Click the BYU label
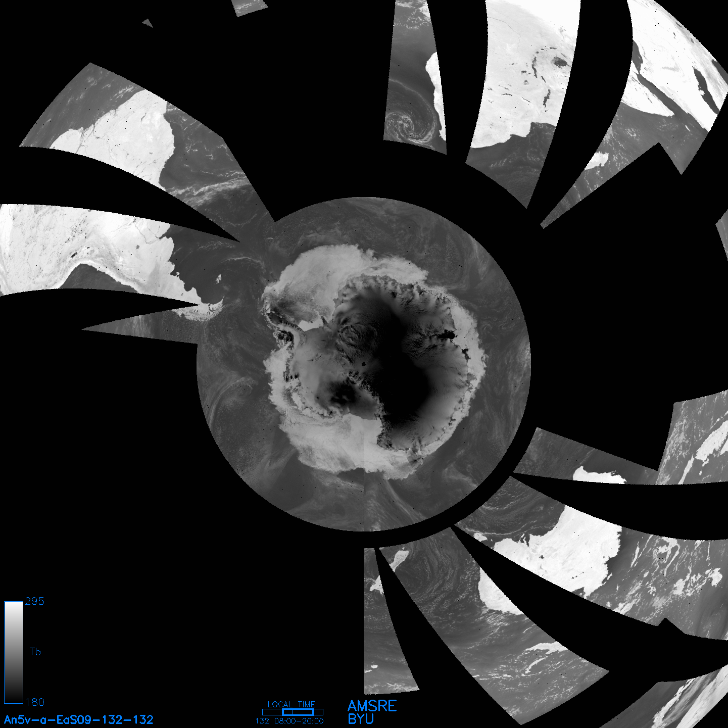 361,719
